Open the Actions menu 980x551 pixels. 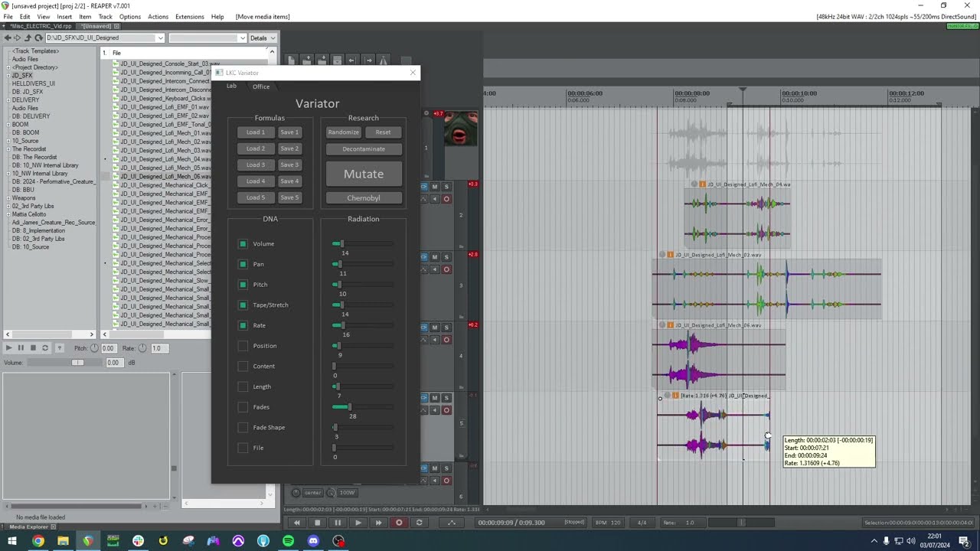pos(158,17)
